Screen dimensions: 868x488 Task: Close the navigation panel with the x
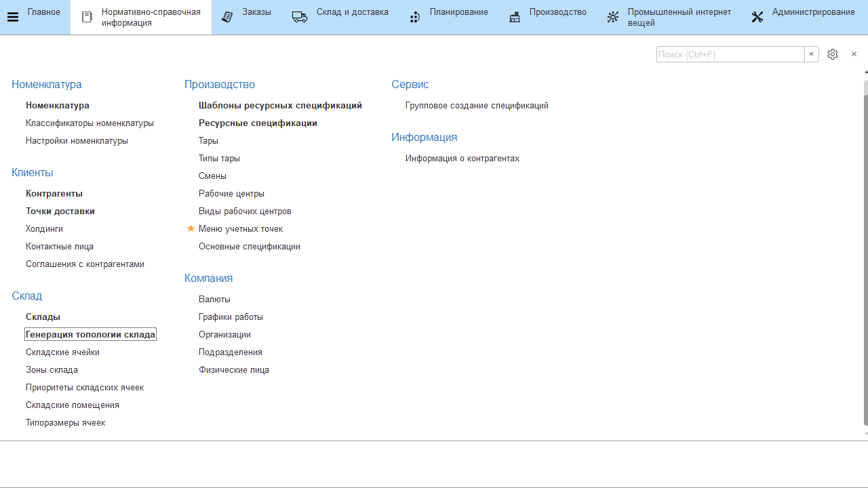(854, 54)
